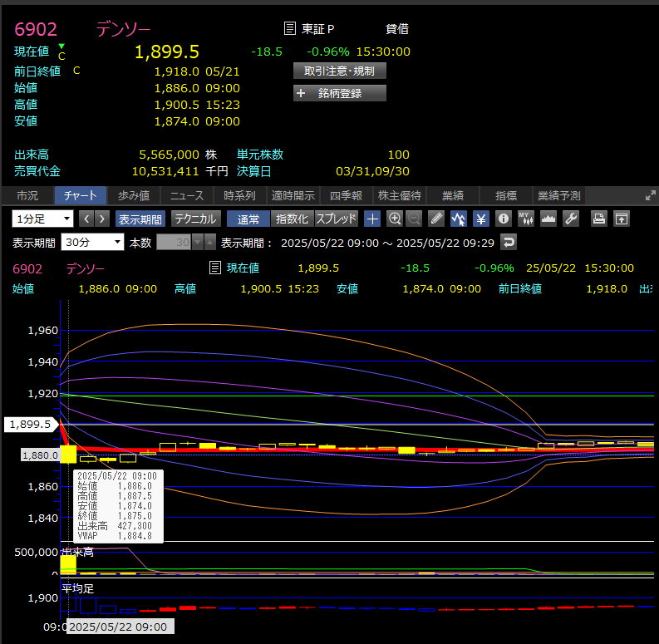This screenshot has height=644, width=659.
Task: Open the テクニカル settings button
Action: point(196,219)
